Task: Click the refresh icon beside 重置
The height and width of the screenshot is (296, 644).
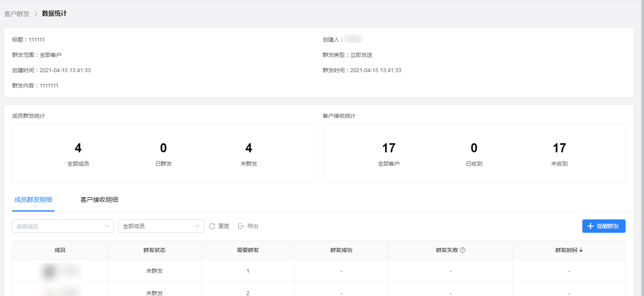Action: pos(212,226)
